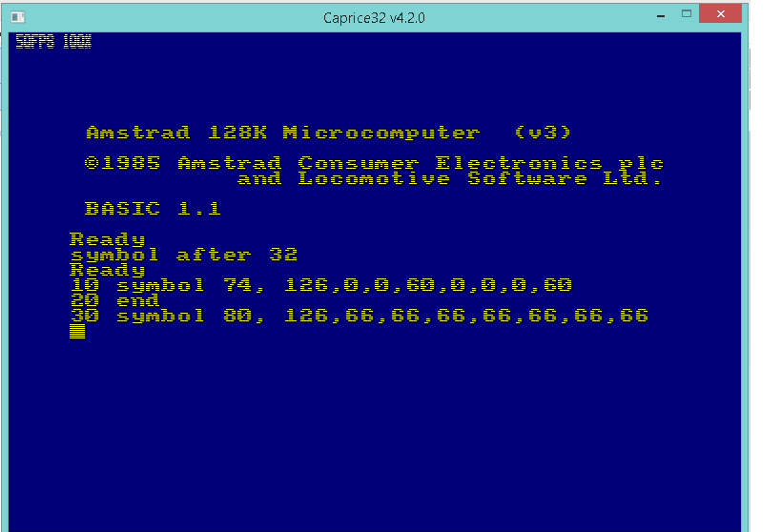Click the Caprice32 window icon in title bar

point(18,17)
